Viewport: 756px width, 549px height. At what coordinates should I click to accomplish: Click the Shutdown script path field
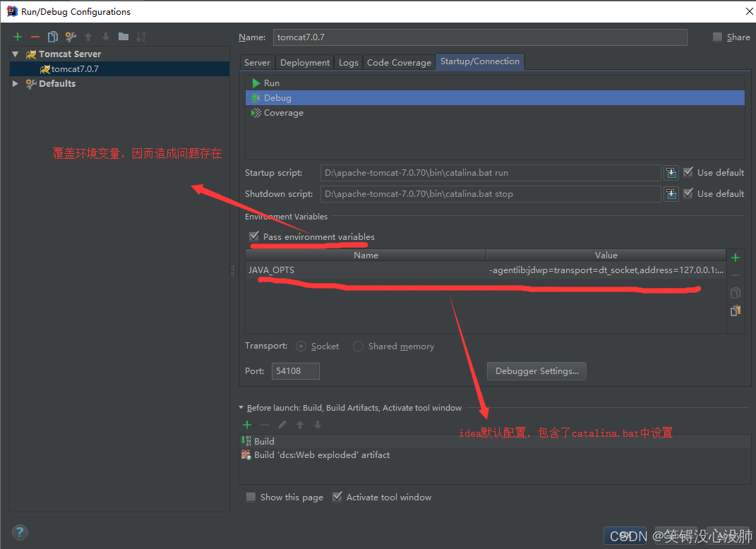(x=491, y=194)
